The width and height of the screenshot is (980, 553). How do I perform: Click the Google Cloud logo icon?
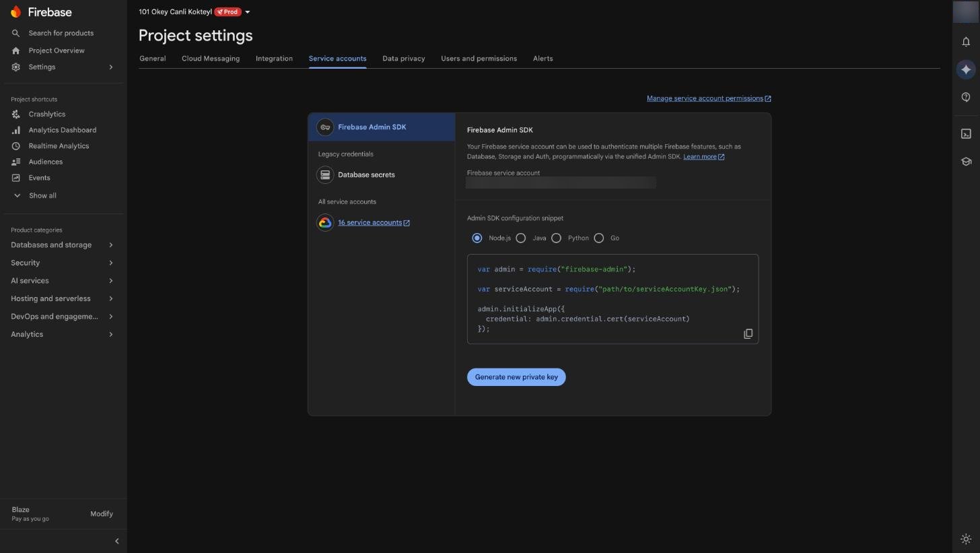pyautogui.click(x=325, y=222)
